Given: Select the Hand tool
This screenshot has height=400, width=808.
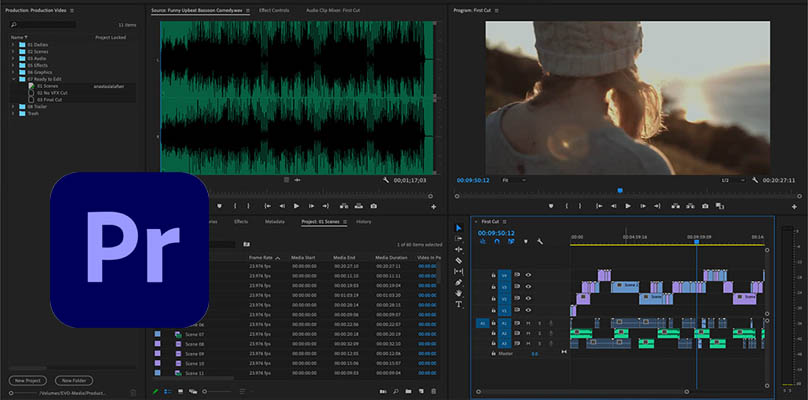Looking at the screenshot, I should coord(459,293).
